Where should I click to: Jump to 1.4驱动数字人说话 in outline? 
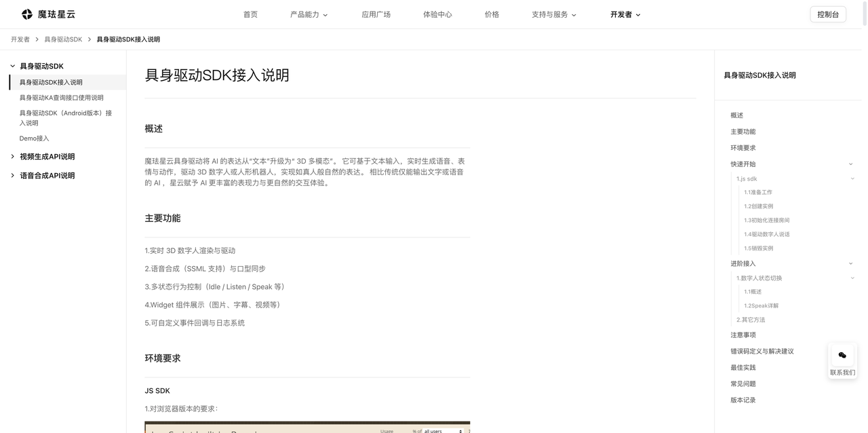[766, 234]
